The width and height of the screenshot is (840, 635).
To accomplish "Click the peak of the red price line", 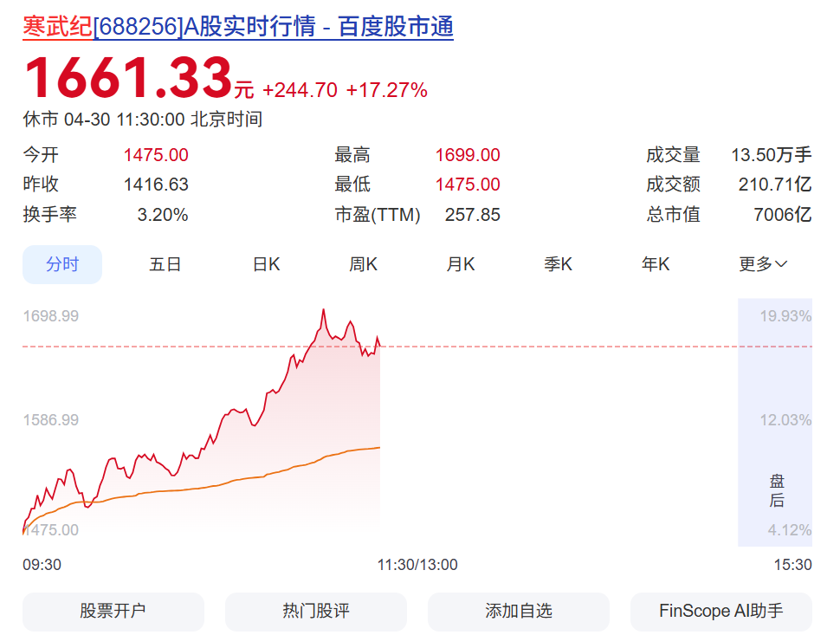I will click(x=324, y=310).
